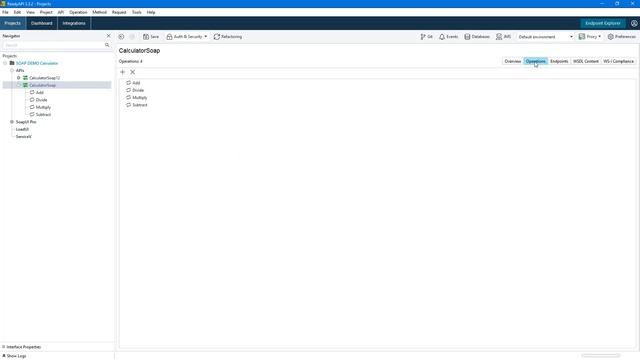Image resolution: width=640 pixels, height=360 pixels.
Task: Open the Method menu
Action: [x=99, y=12]
